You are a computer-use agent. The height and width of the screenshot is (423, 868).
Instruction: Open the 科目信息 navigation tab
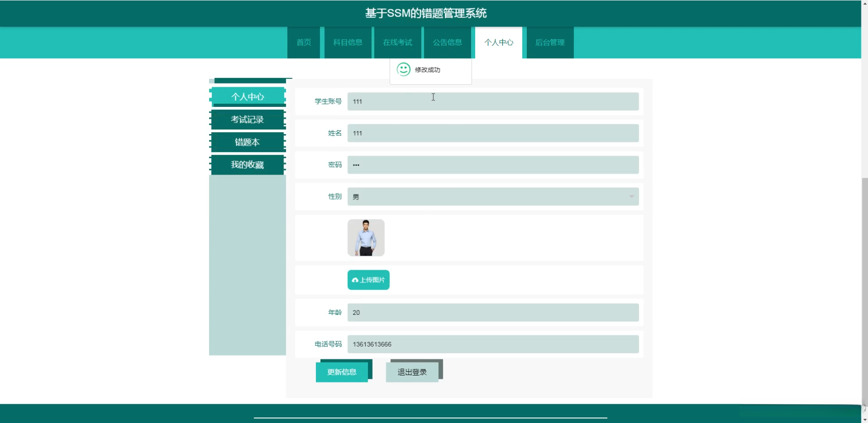point(348,42)
